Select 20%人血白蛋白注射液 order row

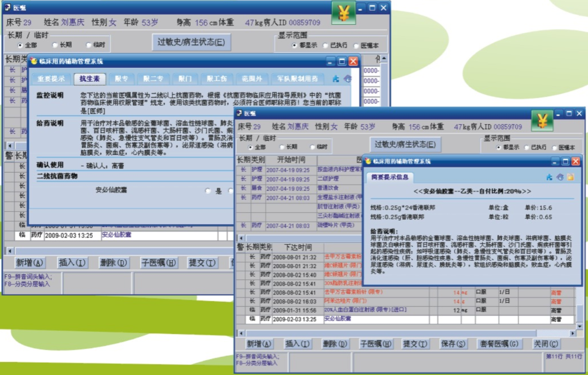coord(405,310)
